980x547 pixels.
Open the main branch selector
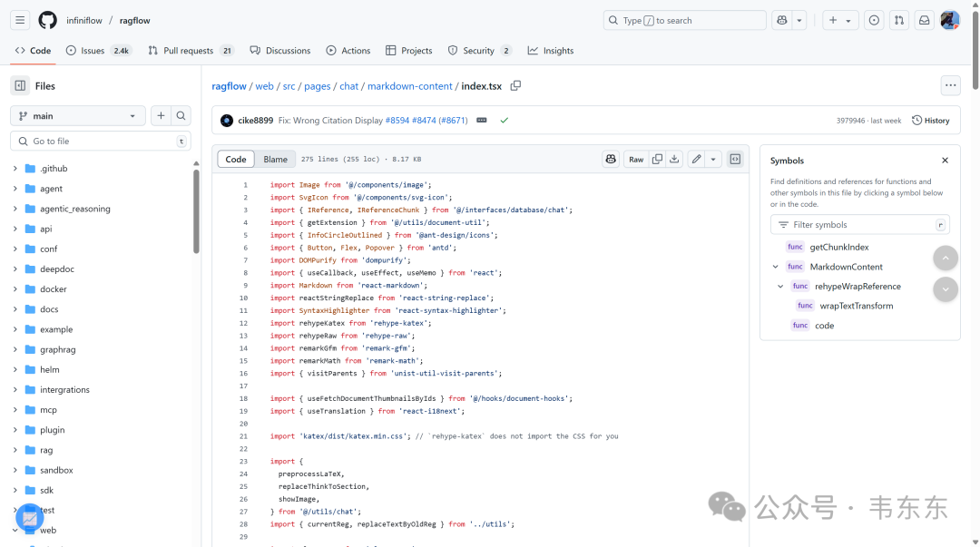point(77,115)
